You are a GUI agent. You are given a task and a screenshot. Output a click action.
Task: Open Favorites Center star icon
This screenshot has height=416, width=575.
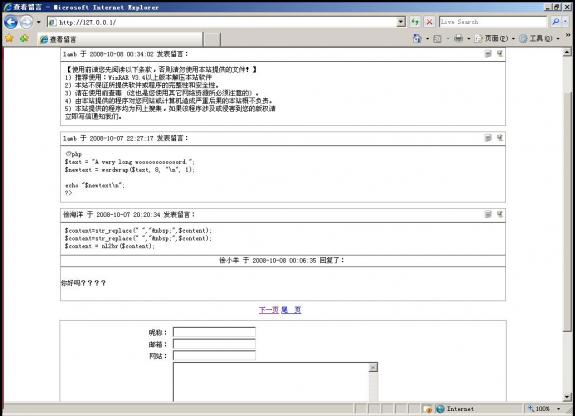[x=10, y=39]
